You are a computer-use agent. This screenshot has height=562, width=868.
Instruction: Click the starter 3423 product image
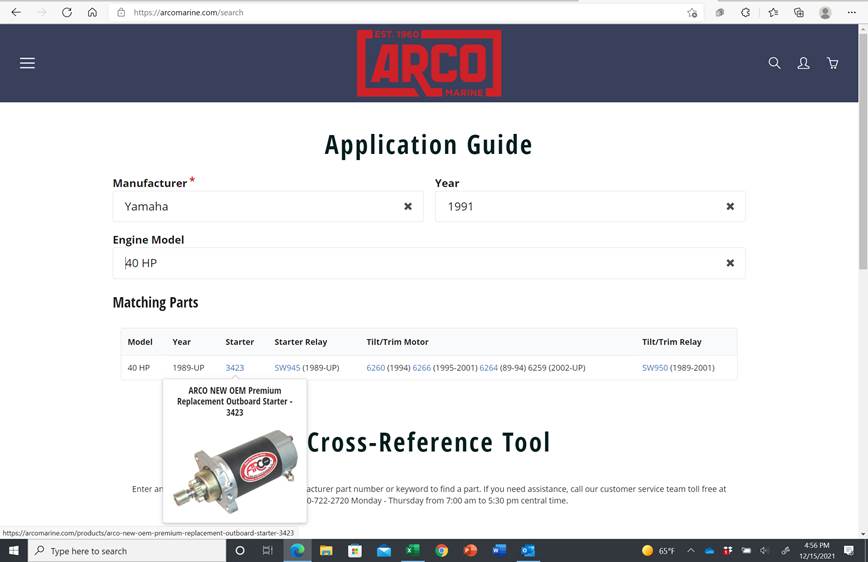click(x=235, y=471)
